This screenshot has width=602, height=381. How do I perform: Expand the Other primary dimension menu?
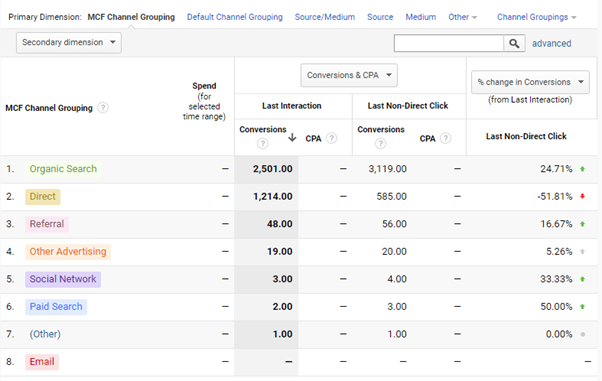coord(462,17)
